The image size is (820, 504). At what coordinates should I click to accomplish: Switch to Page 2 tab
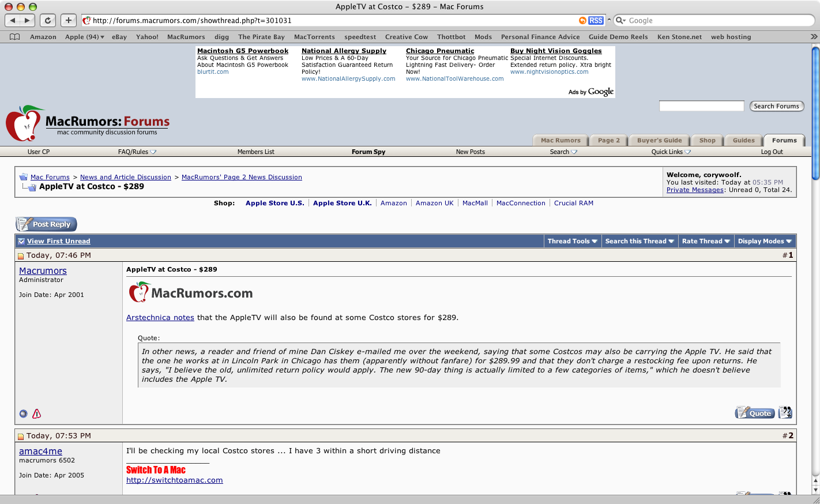click(609, 140)
